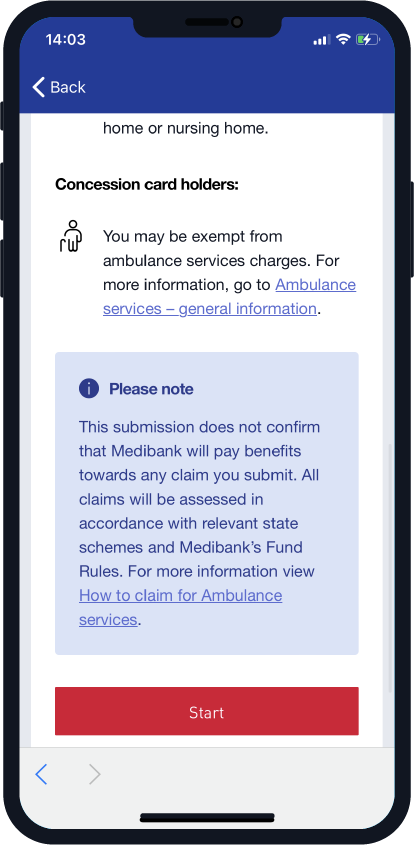Click the blue Please note info box text

(200, 523)
